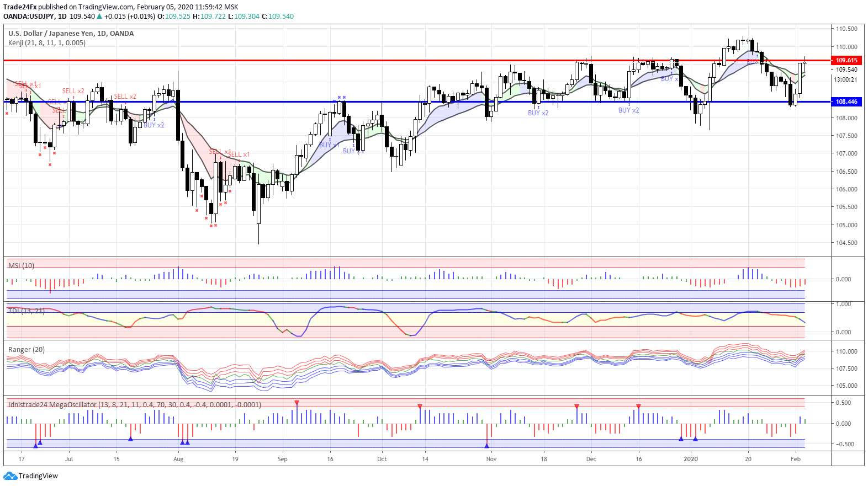
Task: Click the Oct label on time axis
Action: pyautogui.click(x=382, y=459)
